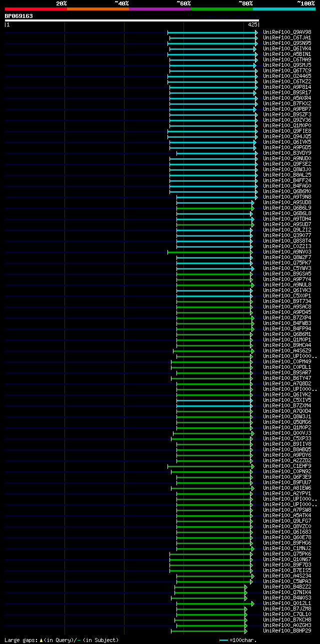Open hit UniRef100_B4FWB3

click(x=287, y=323)
